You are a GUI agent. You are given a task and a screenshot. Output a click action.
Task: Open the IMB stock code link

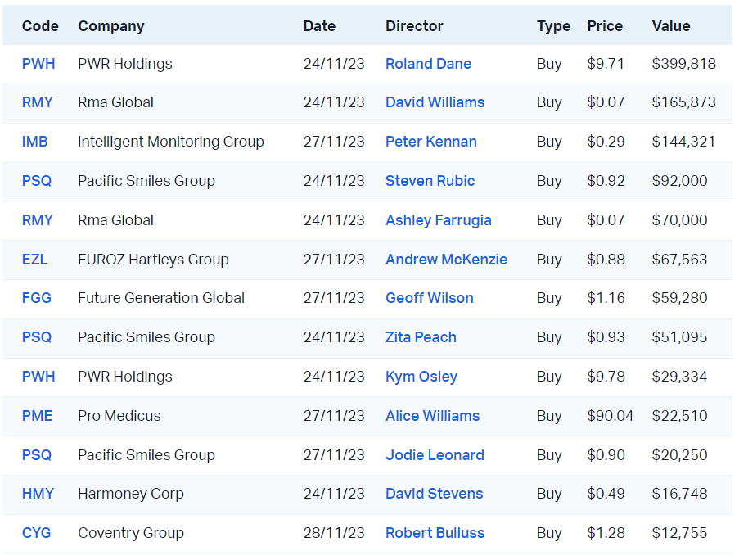pyautogui.click(x=34, y=142)
